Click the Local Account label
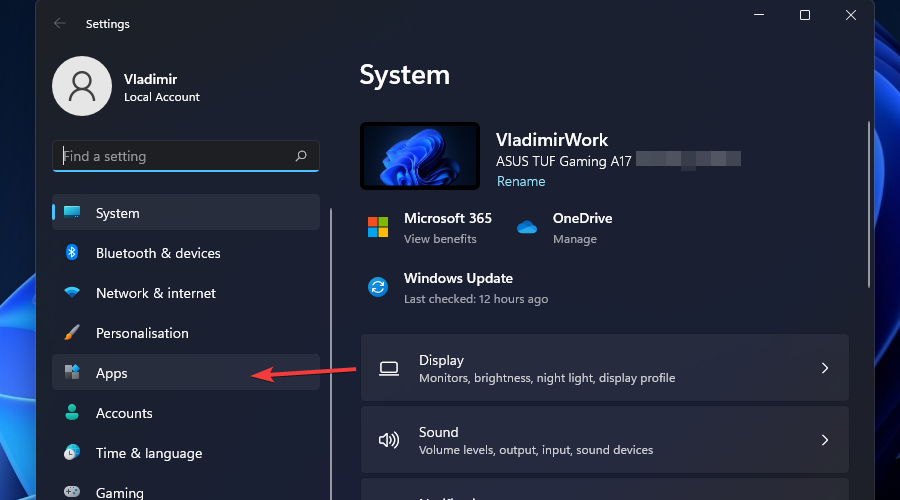 [162, 97]
